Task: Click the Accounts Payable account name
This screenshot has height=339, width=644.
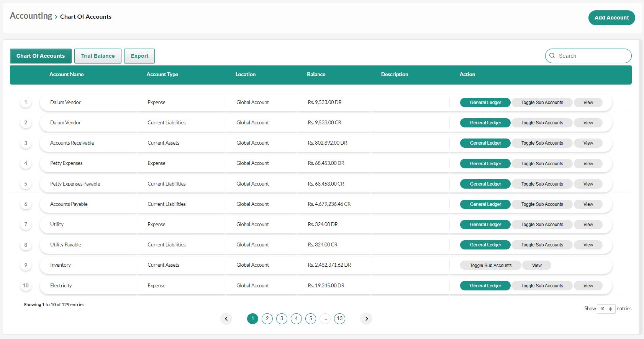Action: (x=69, y=204)
